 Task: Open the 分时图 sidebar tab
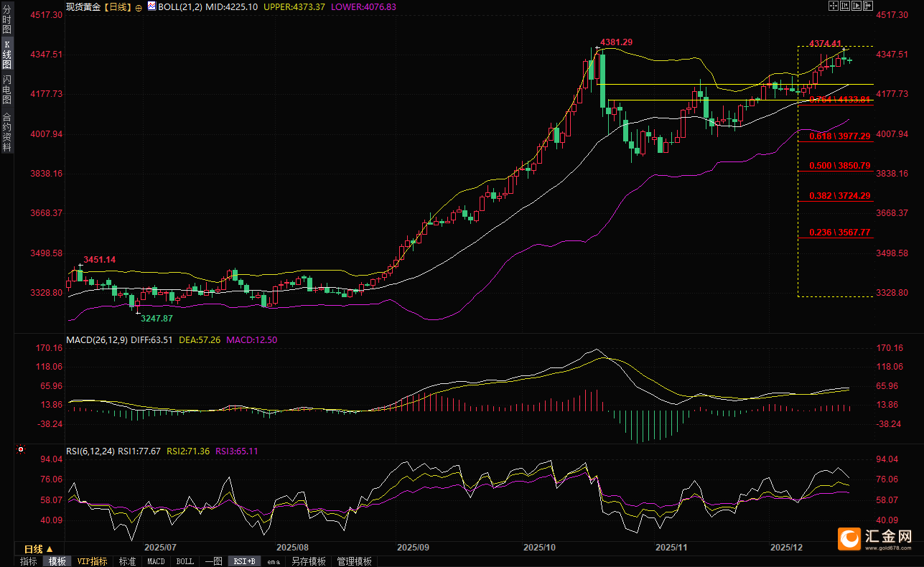point(7,20)
